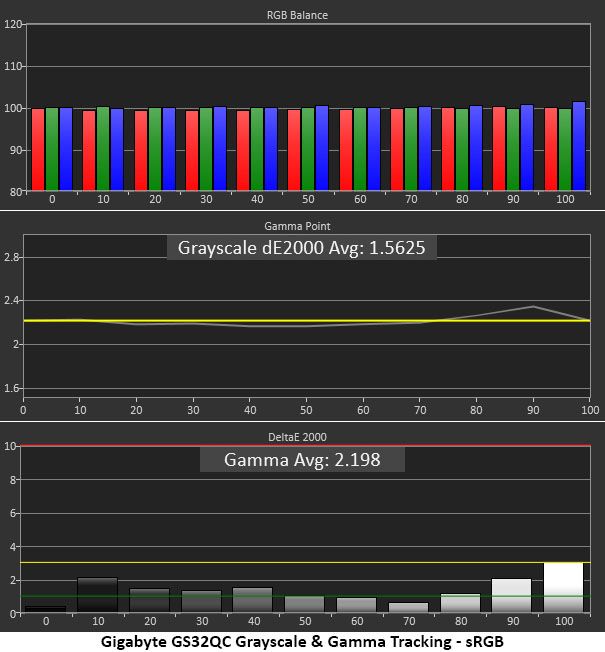605x652 pixels.
Task: Select the Grayscale dE2000 Avg: 1.5625 label
Action: point(301,248)
